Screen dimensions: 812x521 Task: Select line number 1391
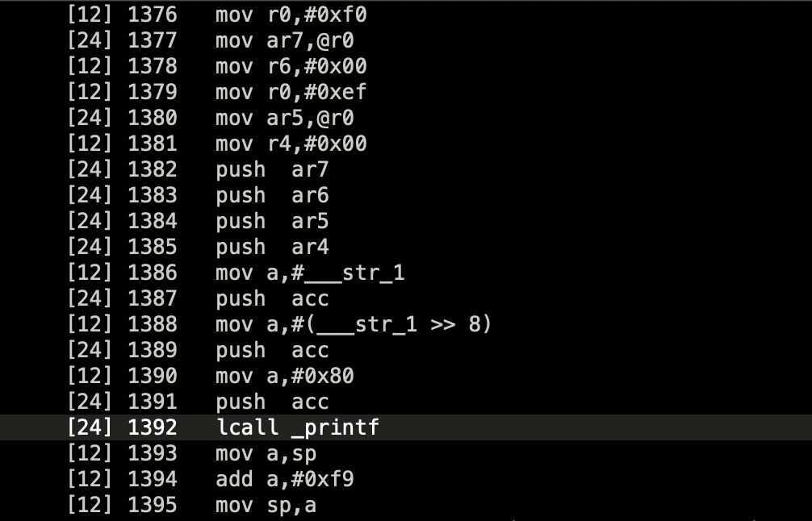pos(152,402)
